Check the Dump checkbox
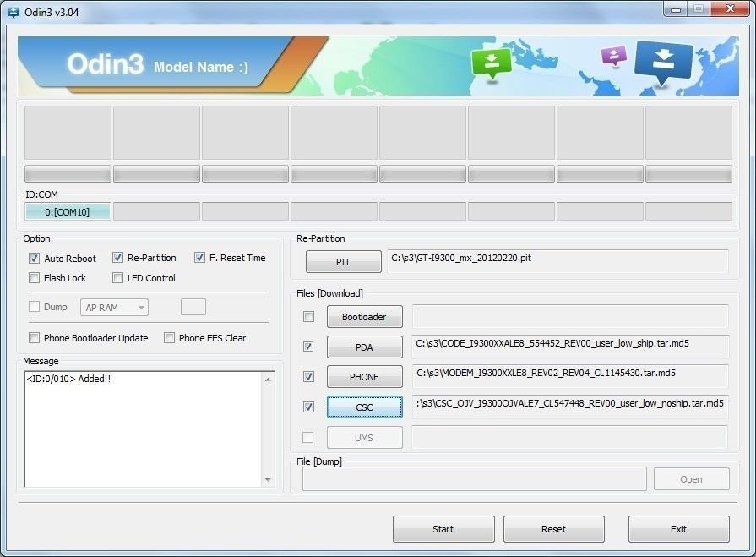756x557 pixels. click(x=34, y=307)
